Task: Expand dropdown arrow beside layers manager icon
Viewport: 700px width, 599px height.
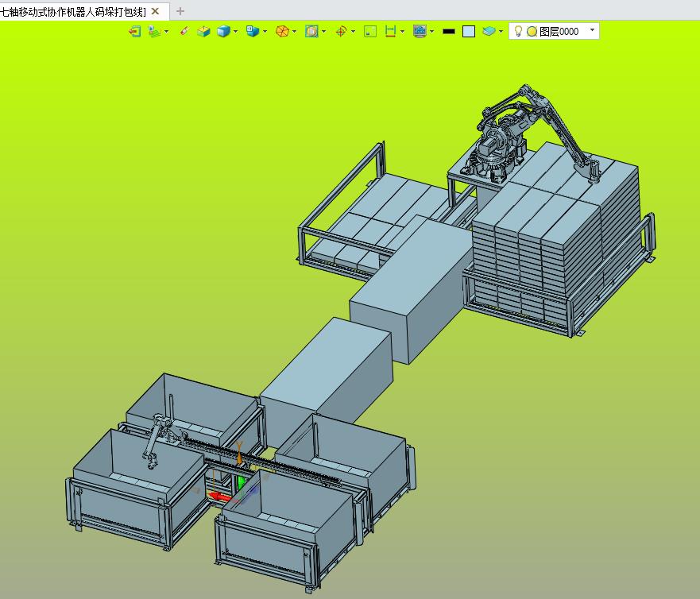Action: pyautogui.click(x=501, y=32)
